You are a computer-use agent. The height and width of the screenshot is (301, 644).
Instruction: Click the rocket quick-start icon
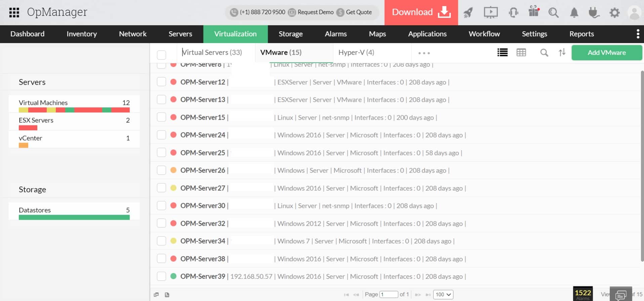(x=468, y=13)
